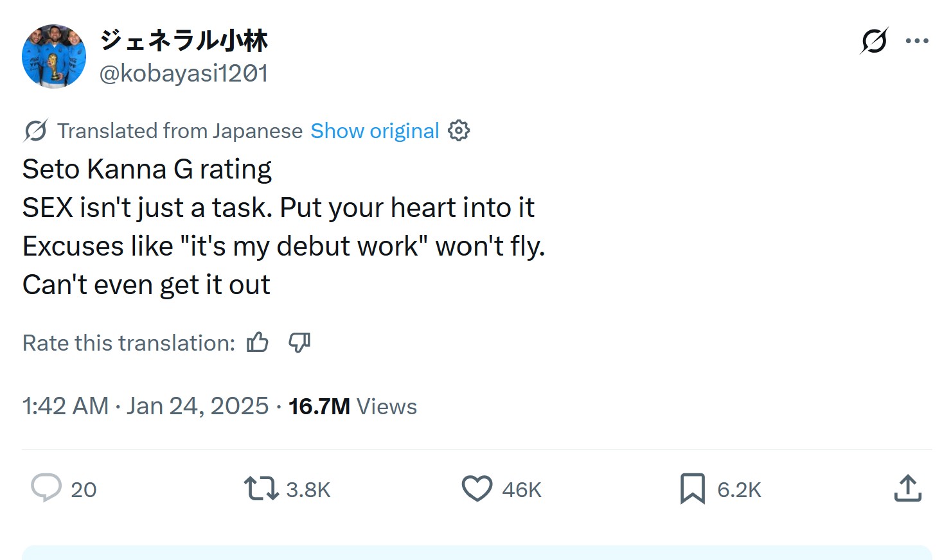Open translation settings gear
This screenshot has width=942, height=560.
coord(459,131)
